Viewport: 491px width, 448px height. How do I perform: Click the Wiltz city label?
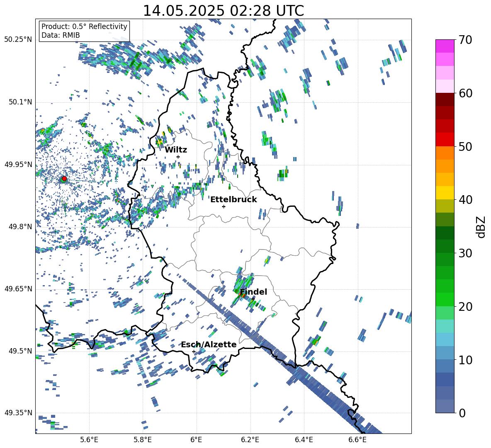click(x=176, y=150)
